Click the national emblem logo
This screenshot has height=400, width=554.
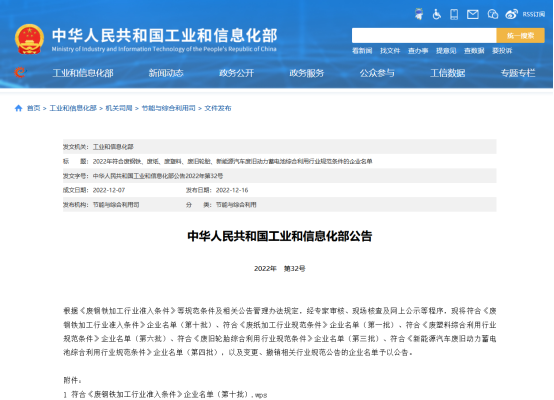29,39
